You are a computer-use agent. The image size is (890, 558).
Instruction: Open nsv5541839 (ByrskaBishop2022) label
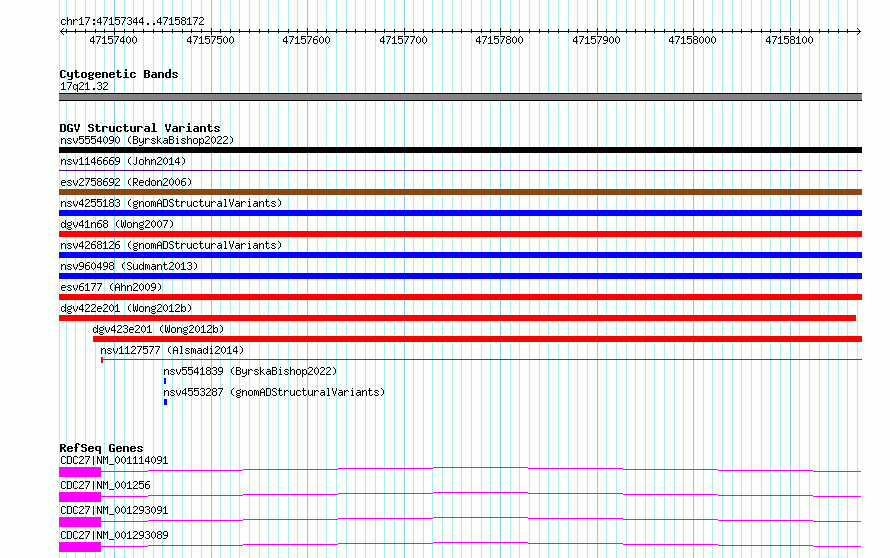point(250,371)
